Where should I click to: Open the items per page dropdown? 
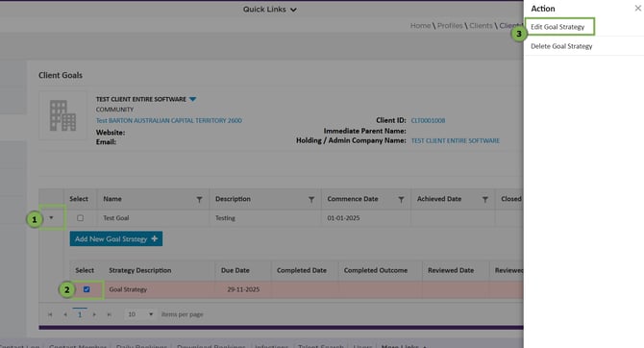point(139,314)
